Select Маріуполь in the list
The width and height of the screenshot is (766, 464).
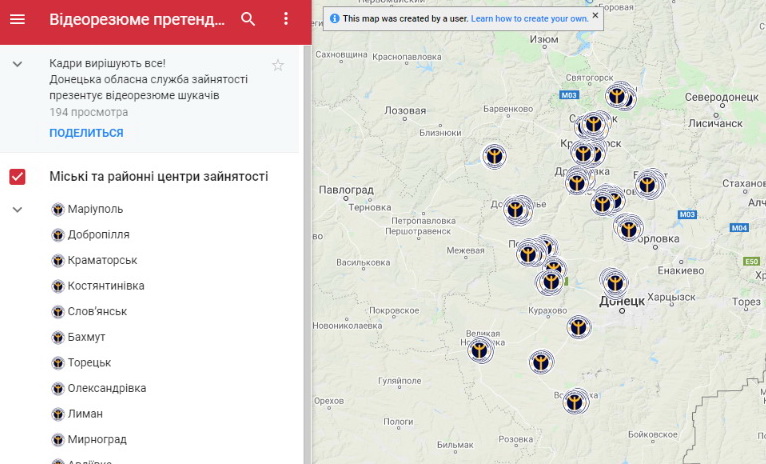point(95,209)
